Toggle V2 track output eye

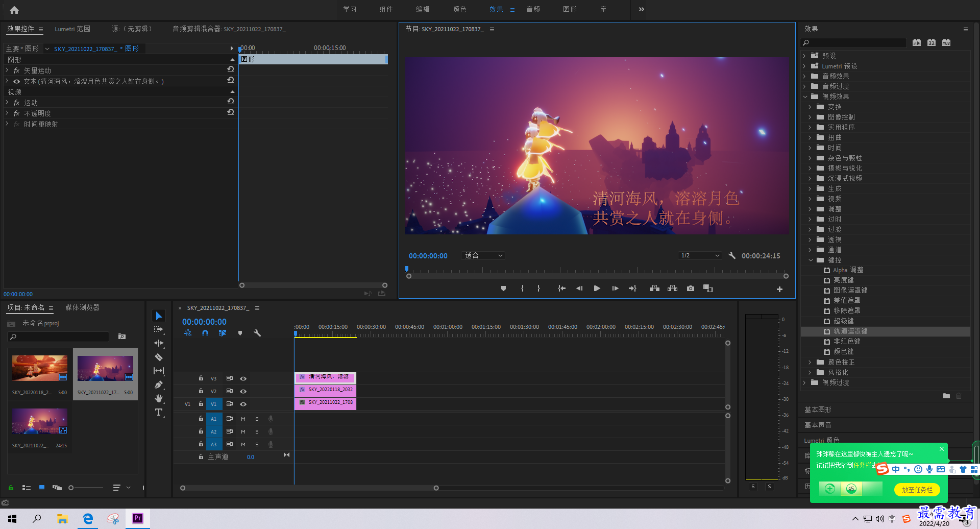click(x=243, y=391)
